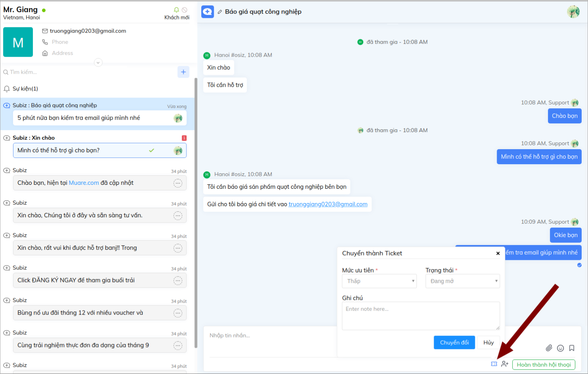Open the attachment paperclip icon
Image resolution: width=588 pixels, height=374 pixels.
click(549, 348)
